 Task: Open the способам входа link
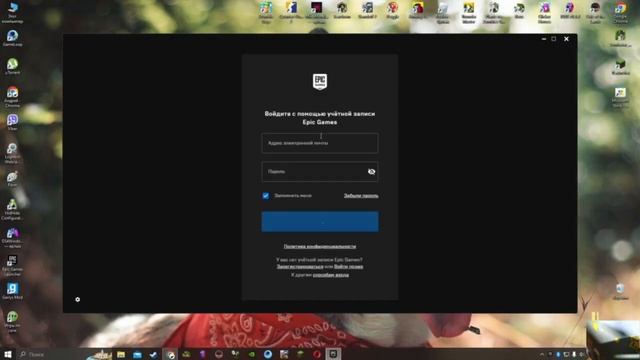click(331, 275)
